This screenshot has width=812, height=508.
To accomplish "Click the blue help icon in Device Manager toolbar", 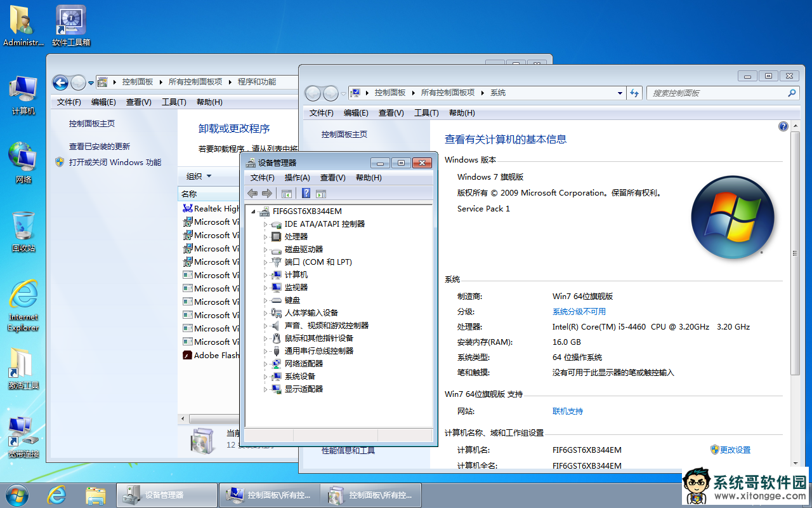I will coord(306,194).
